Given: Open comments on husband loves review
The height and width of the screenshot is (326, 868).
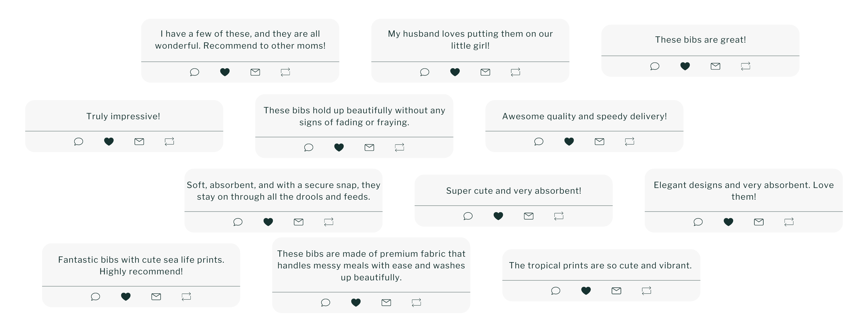Looking at the screenshot, I should coord(425,72).
